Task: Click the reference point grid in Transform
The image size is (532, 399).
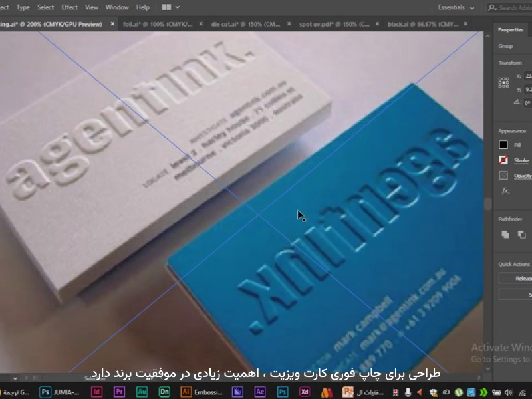Action: (x=503, y=82)
